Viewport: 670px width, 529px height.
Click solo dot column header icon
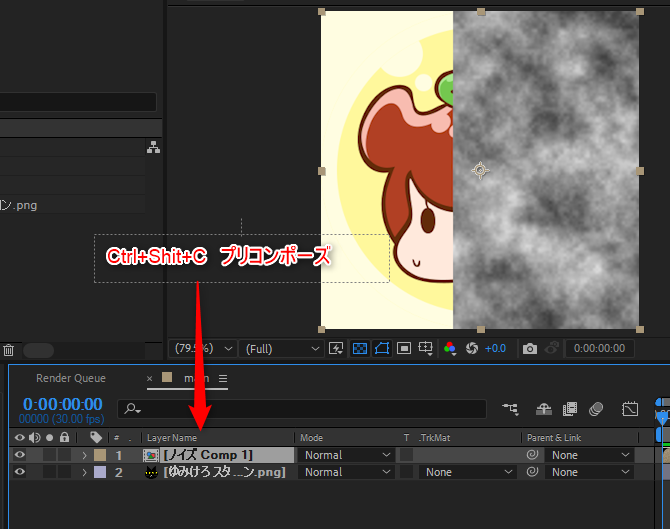coord(50,438)
